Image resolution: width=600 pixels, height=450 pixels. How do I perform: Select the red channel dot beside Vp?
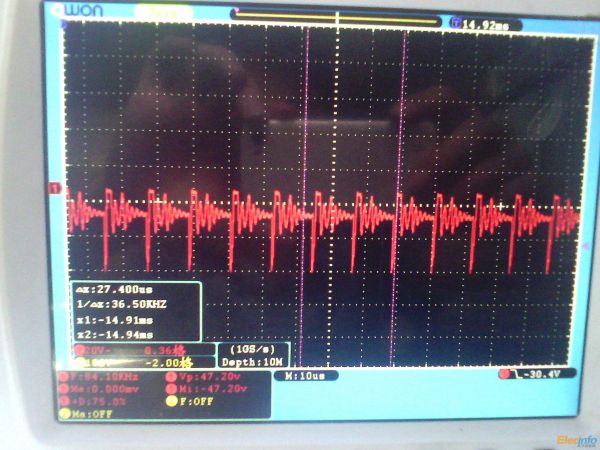click(x=171, y=377)
